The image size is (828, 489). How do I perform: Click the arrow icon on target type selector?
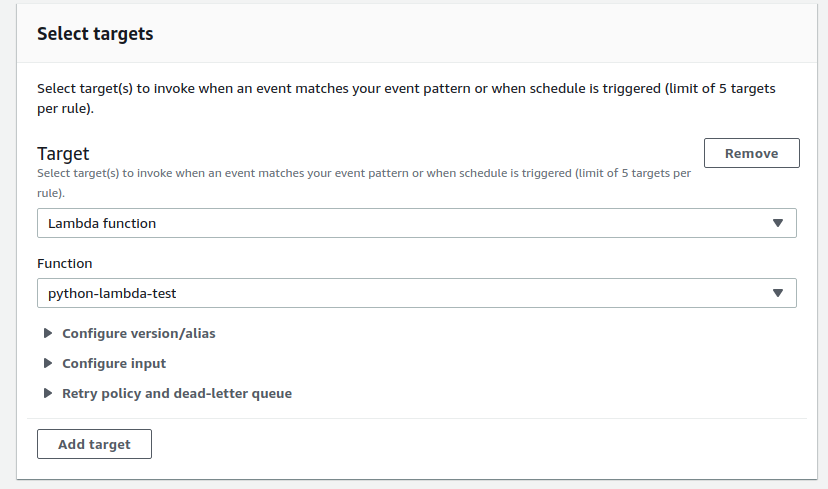[778, 223]
